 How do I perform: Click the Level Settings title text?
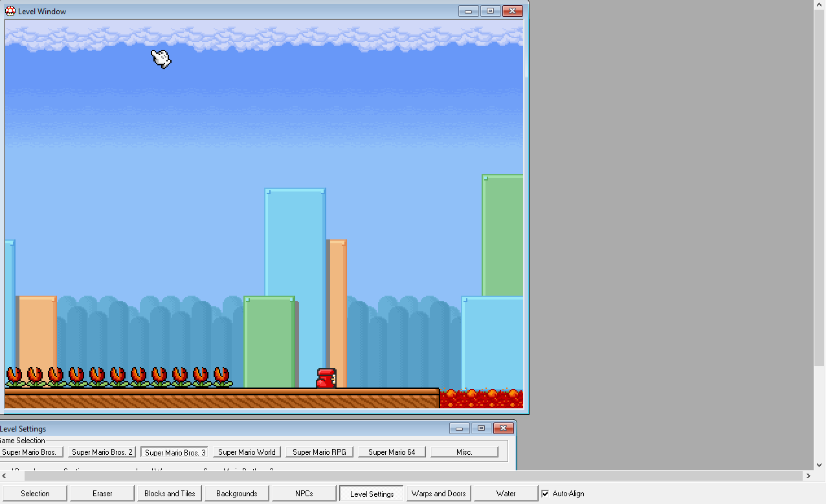pos(23,429)
